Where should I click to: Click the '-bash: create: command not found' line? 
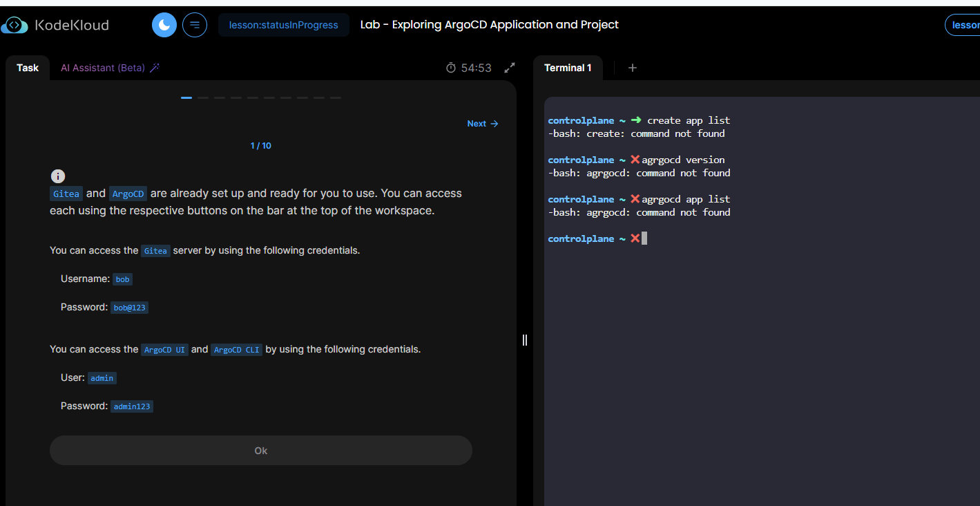637,133
